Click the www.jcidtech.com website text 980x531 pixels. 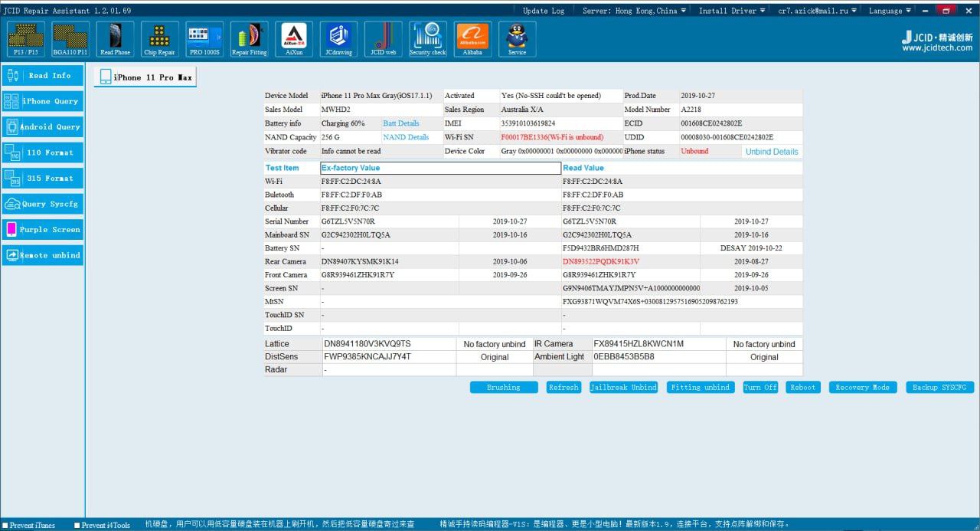(x=937, y=48)
